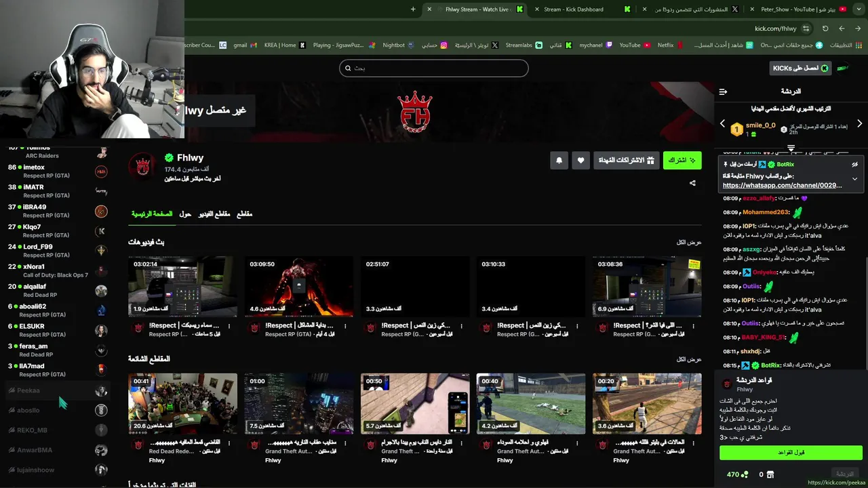
Task: Hide the pinned BotRix message
Action: point(854,165)
